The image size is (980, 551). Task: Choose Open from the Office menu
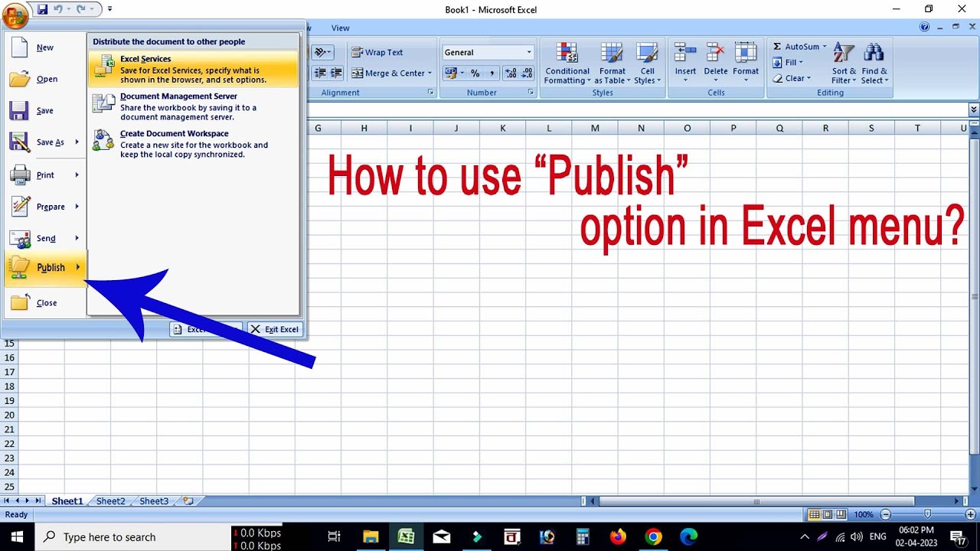[x=44, y=79]
